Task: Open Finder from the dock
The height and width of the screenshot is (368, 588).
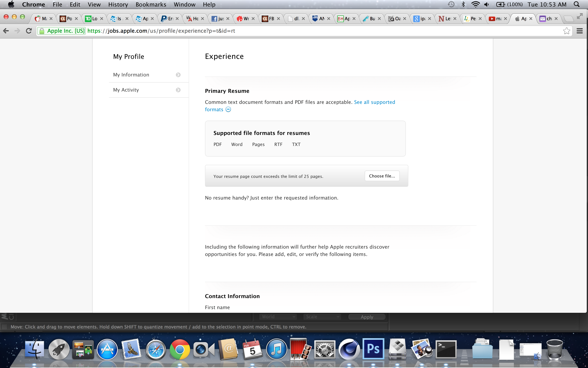Action: [x=35, y=349]
